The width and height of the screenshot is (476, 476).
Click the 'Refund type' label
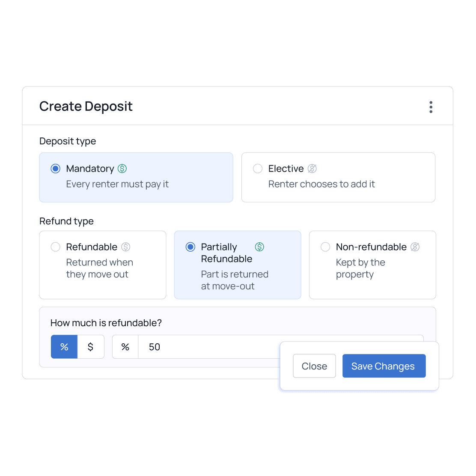[x=66, y=221]
